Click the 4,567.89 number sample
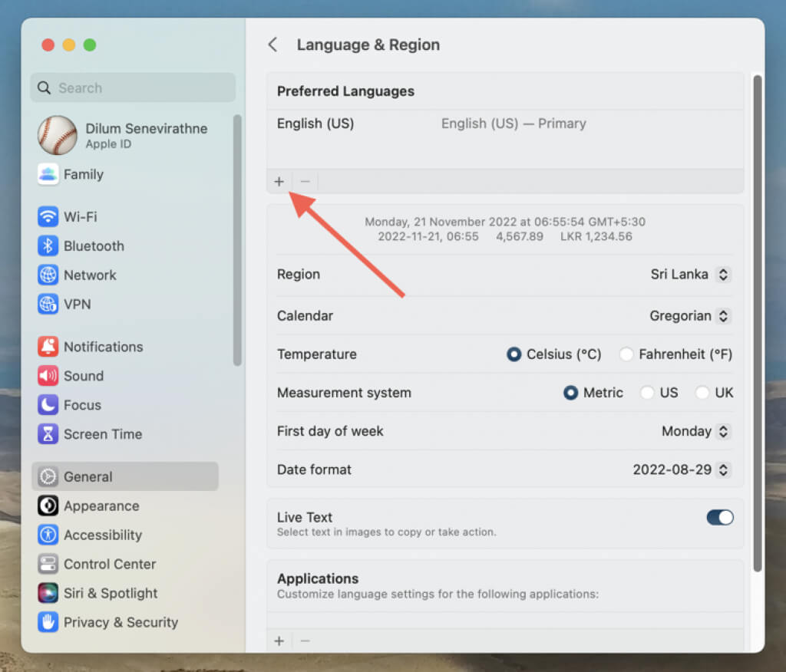786x672 pixels. [x=520, y=236]
